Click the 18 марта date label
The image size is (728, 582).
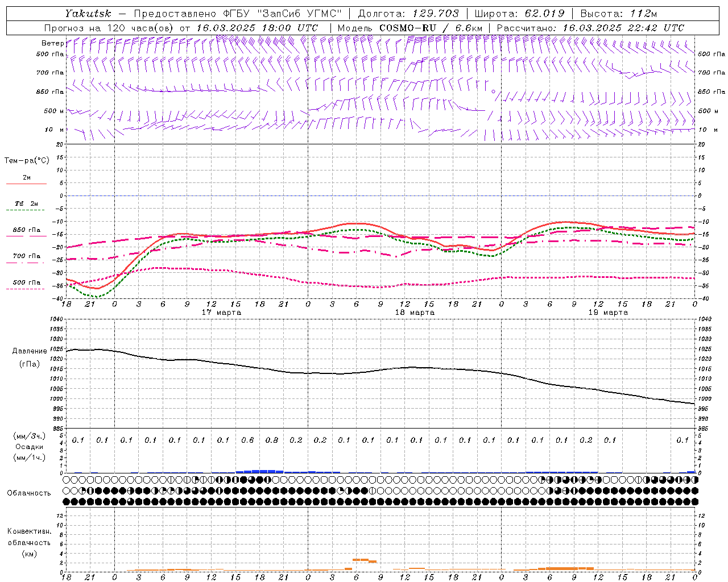click(x=415, y=313)
